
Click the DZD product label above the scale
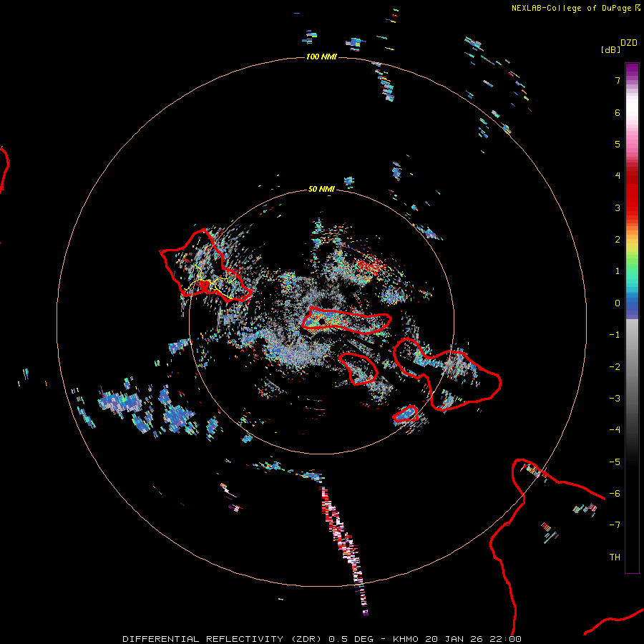pyautogui.click(x=629, y=43)
